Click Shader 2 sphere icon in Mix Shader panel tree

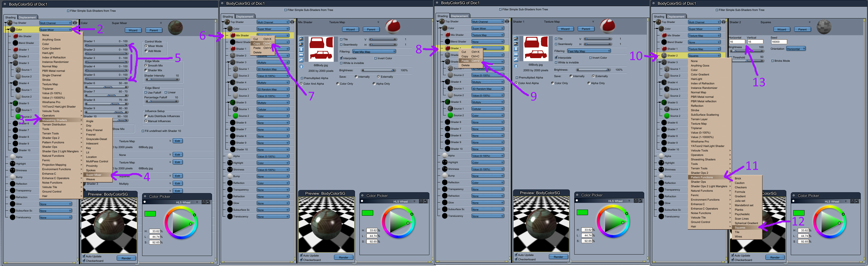[x=233, y=56]
